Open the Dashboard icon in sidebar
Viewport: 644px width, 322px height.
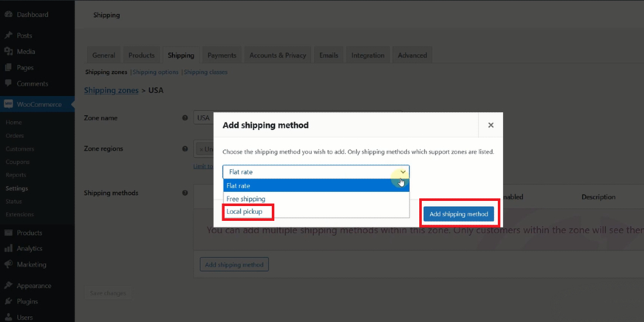point(8,14)
